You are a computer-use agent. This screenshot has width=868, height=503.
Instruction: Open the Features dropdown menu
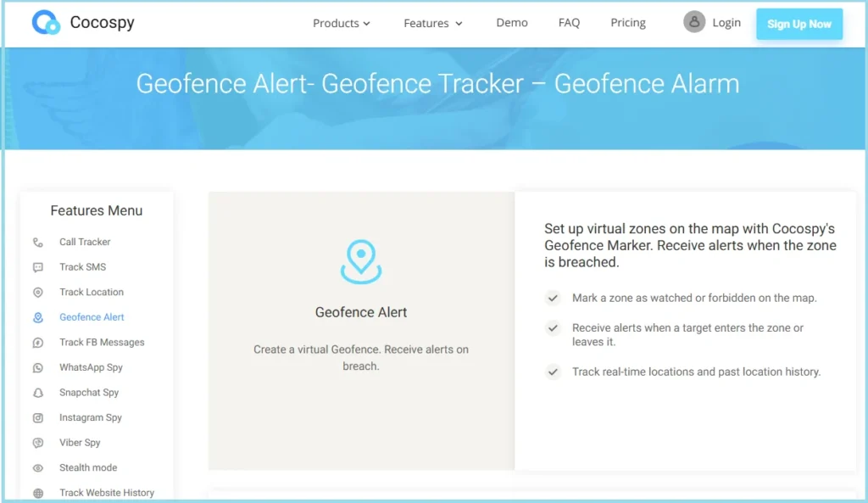(x=433, y=24)
